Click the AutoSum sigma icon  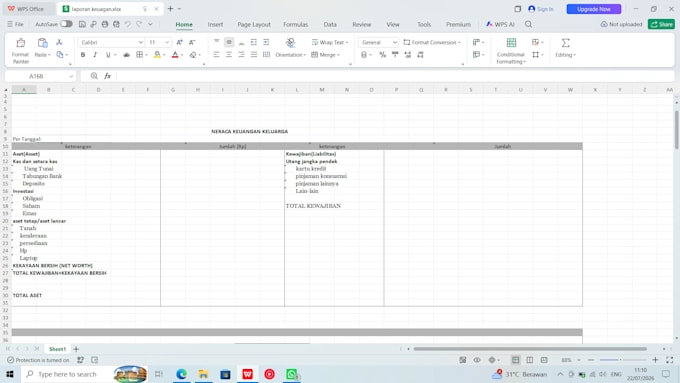click(566, 43)
